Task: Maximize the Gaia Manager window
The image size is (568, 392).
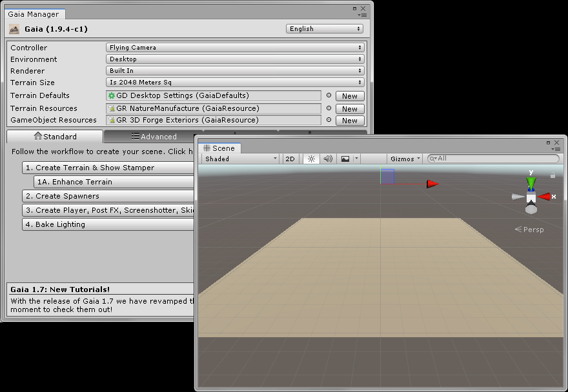Action: point(354,8)
